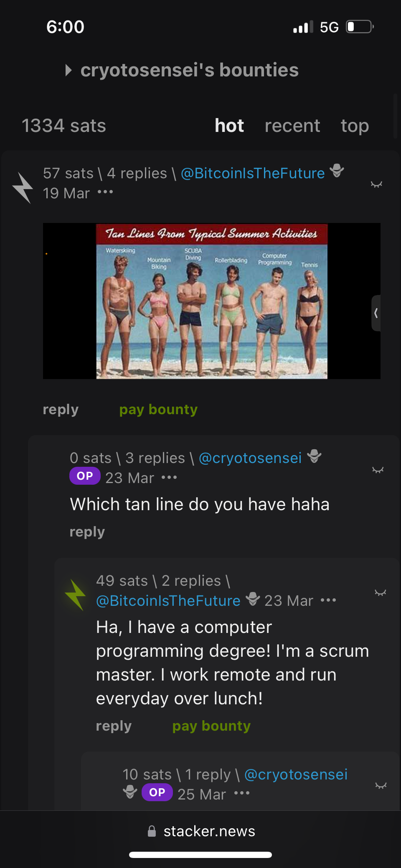Click the page scrollbar on the right edge
Image resolution: width=401 pixels, height=868 pixels.
[x=395, y=116]
